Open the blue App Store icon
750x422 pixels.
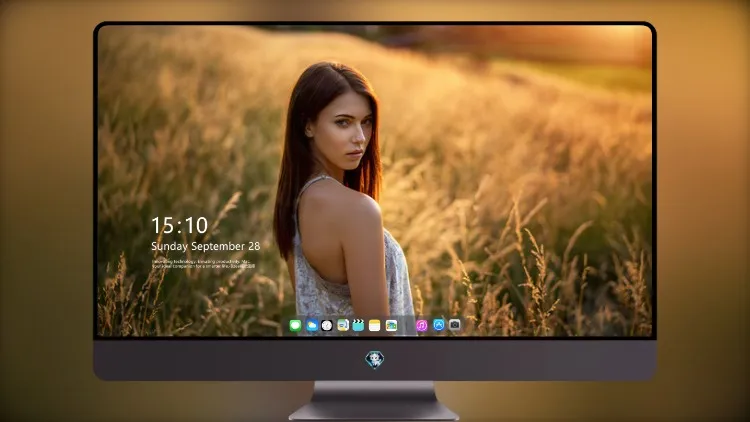[x=439, y=325]
